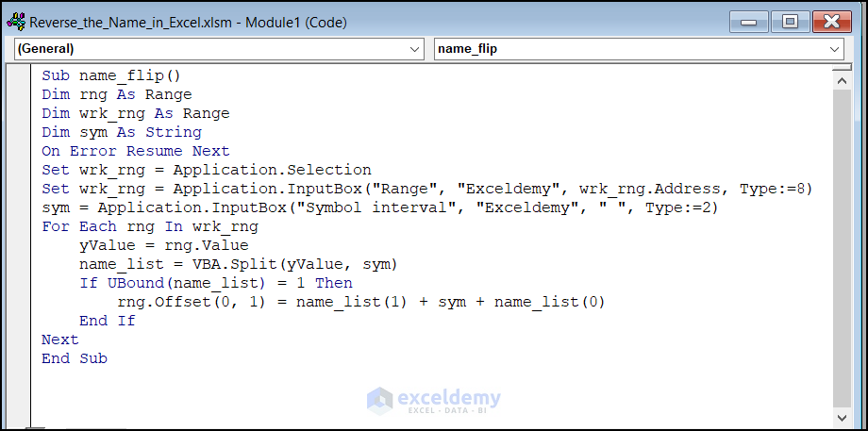Viewport: 868px width, 431px height.
Task: Open the (General) object dropdown
Action: click(219, 48)
